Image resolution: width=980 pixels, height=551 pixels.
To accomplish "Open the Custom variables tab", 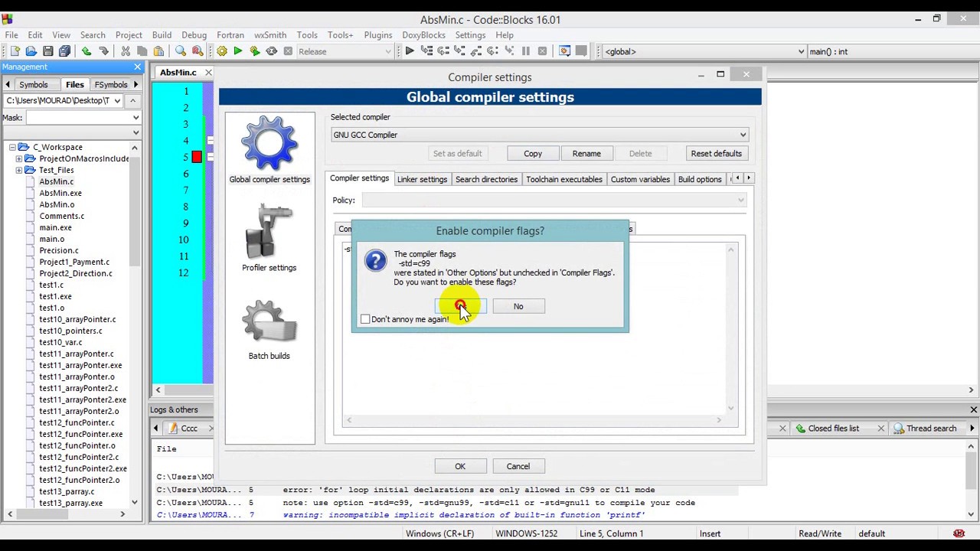I will tap(640, 179).
